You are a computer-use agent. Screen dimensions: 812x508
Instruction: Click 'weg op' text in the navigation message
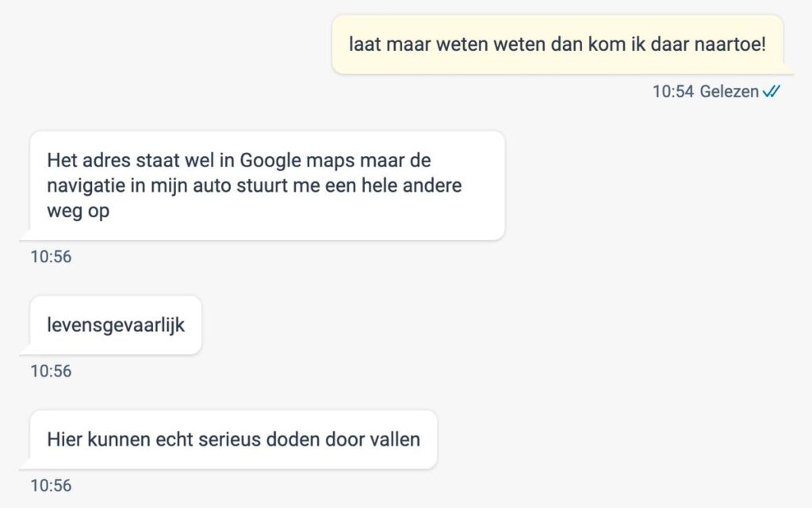pos(79,211)
